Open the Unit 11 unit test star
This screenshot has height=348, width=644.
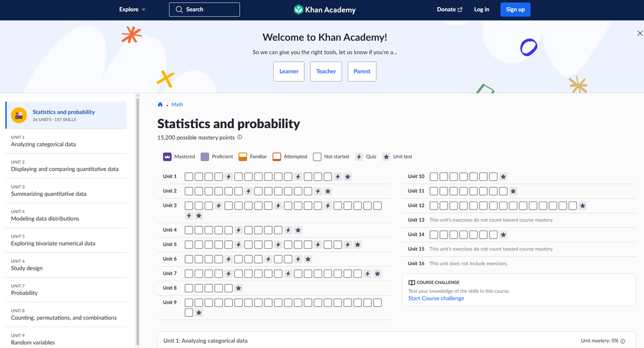(x=513, y=191)
